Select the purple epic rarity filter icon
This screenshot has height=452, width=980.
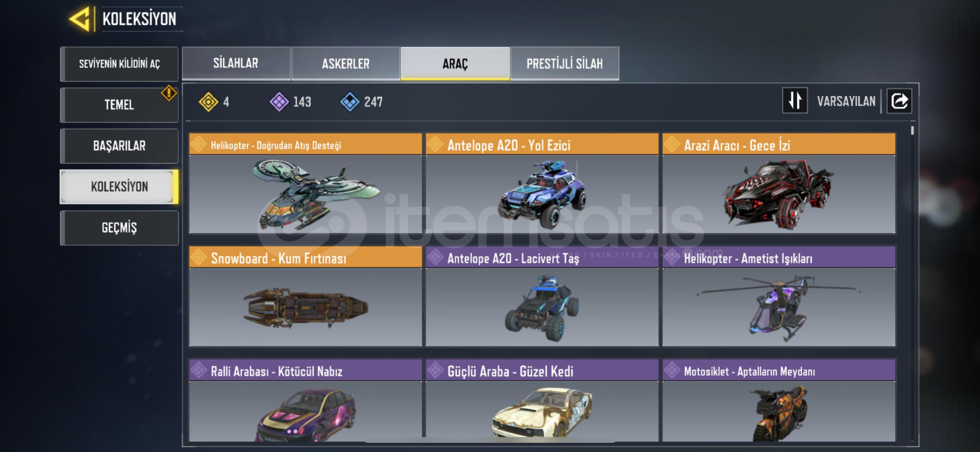(279, 102)
